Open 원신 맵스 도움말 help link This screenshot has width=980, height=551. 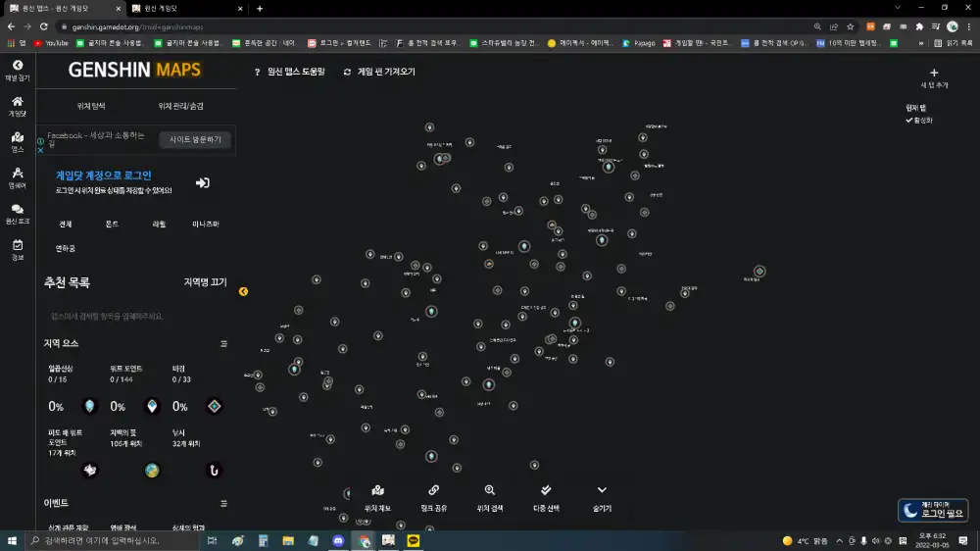tap(290, 72)
